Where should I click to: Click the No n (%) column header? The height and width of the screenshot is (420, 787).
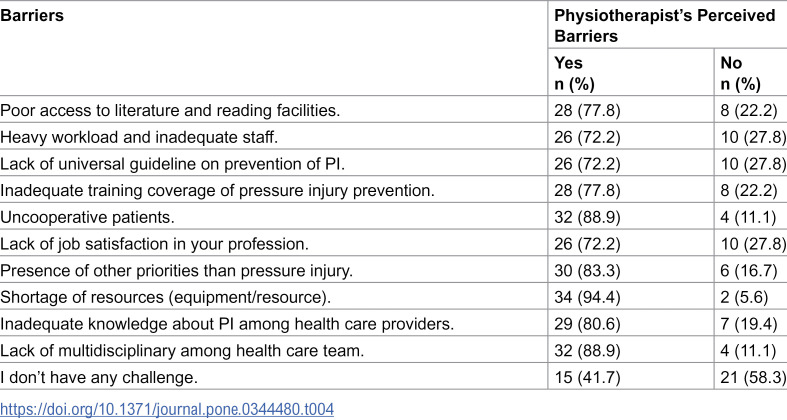tap(740, 73)
